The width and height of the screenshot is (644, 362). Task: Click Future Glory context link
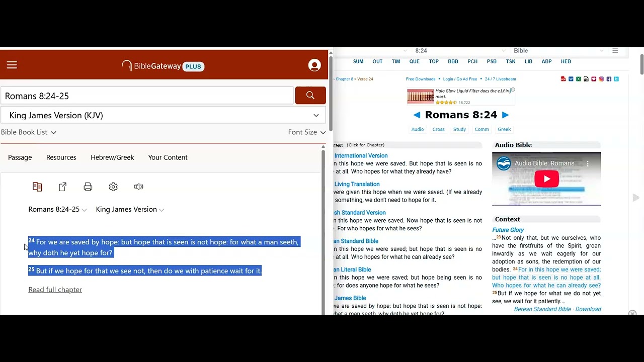pyautogui.click(x=508, y=230)
